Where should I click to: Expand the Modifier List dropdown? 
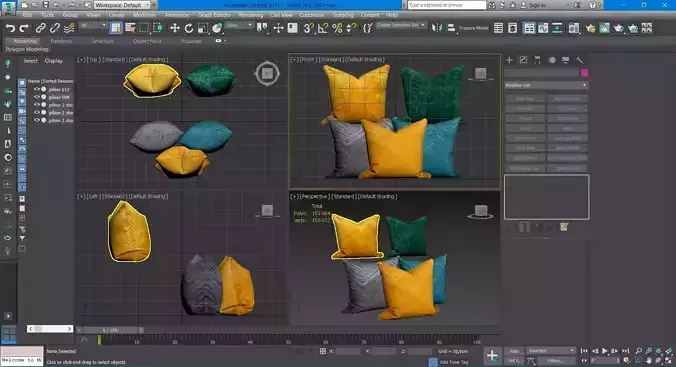(546, 85)
